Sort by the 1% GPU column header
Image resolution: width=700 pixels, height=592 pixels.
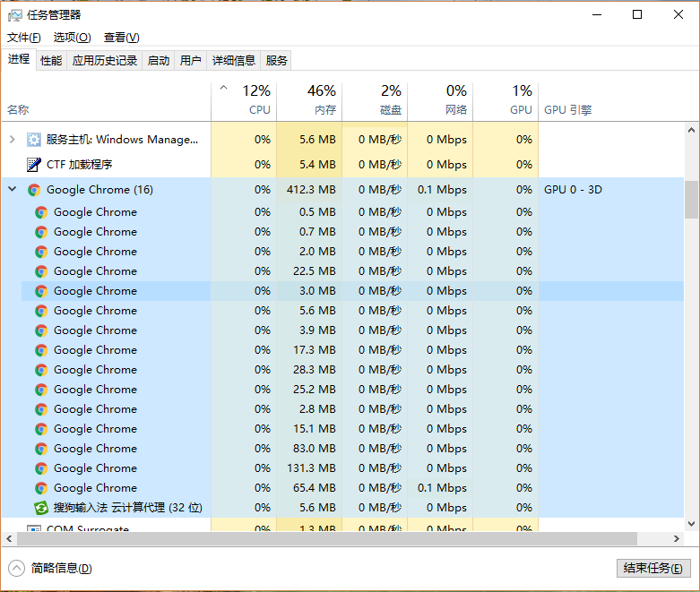pos(506,101)
